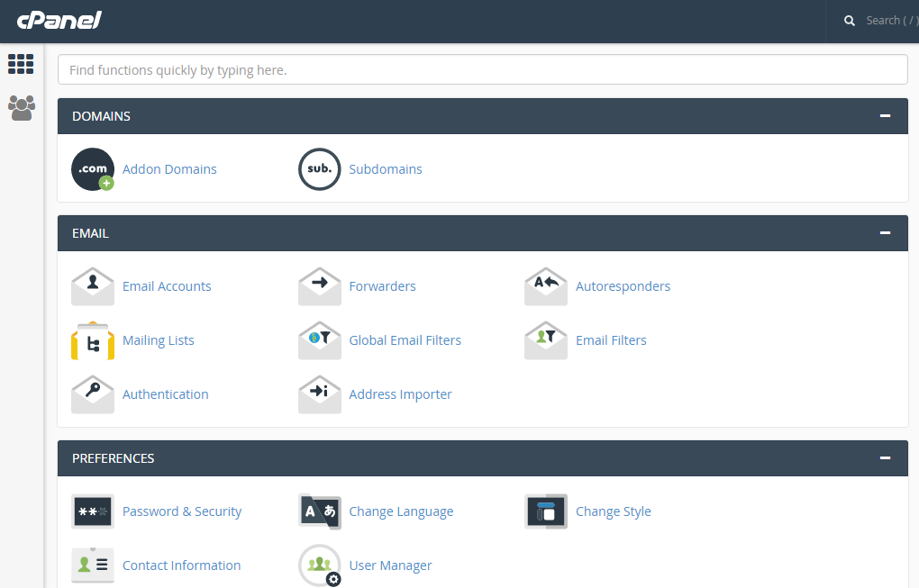This screenshot has width=919, height=588.
Task: Open the Addon Domains .com icon
Action: click(93, 169)
